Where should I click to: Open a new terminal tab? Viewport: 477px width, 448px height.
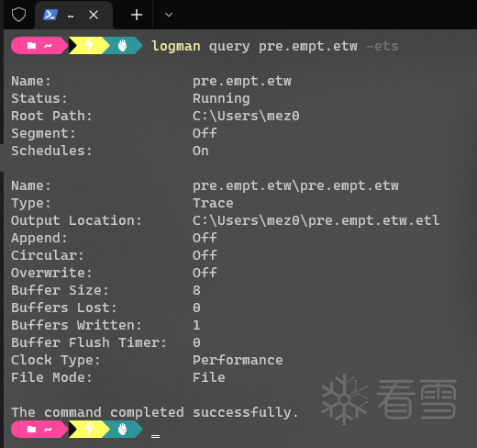pos(137,15)
